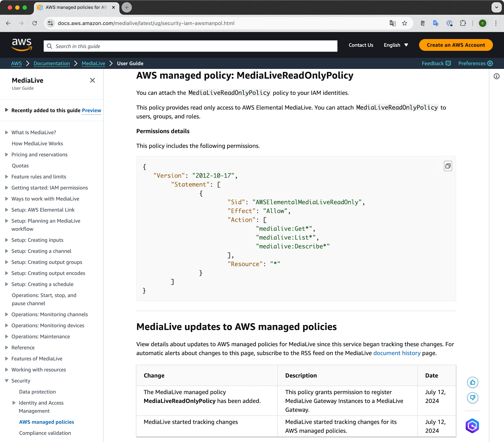Click Preview label in sidebar

click(91, 110)
